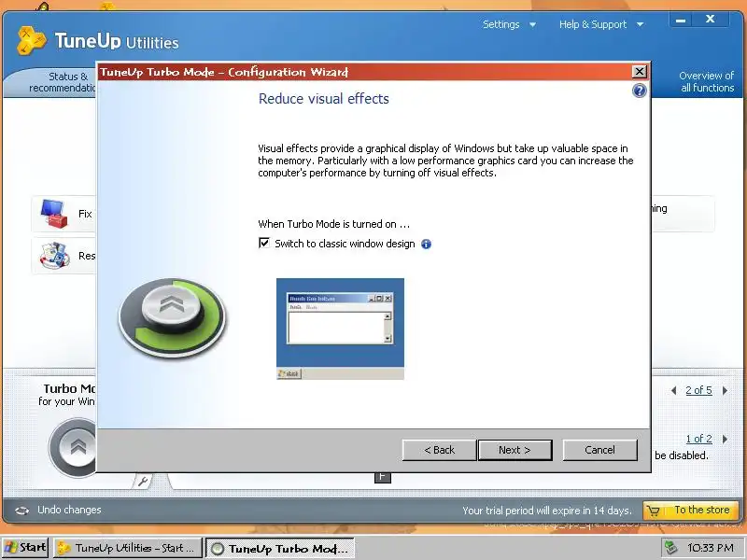The height and width of the screenshot is (560, 747).
Task: Uncheck Switch to classic window design
Action: 264,244
